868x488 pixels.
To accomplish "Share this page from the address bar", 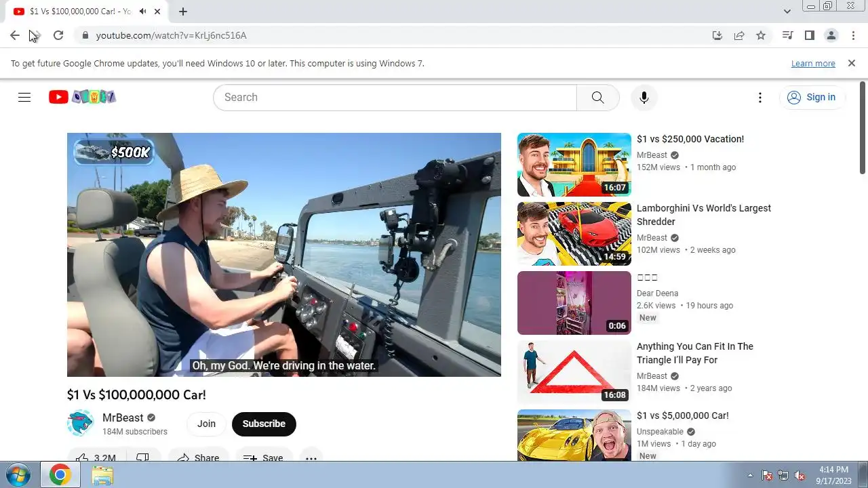I will coord(739,35).
